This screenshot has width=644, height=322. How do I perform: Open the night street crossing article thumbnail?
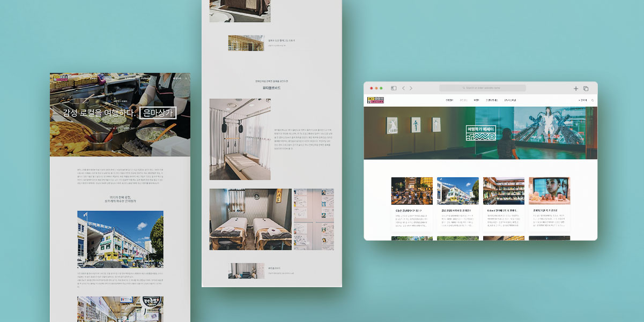412,191
